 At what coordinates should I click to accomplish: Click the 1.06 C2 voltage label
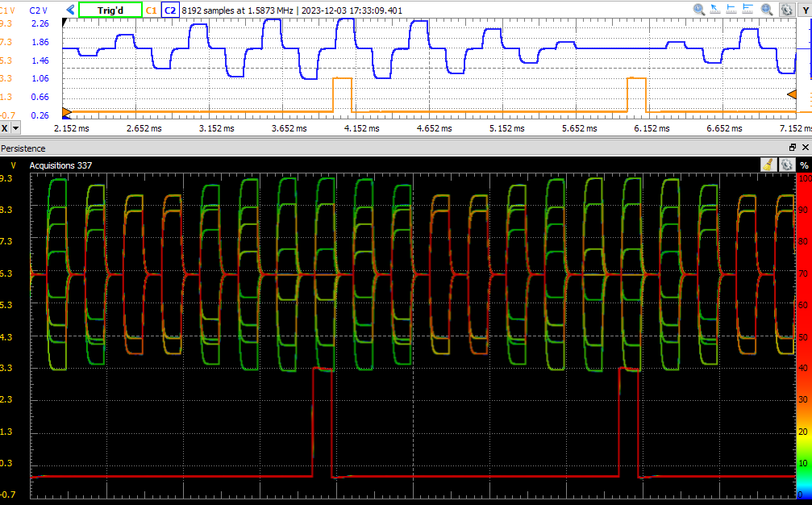point(40,78)
